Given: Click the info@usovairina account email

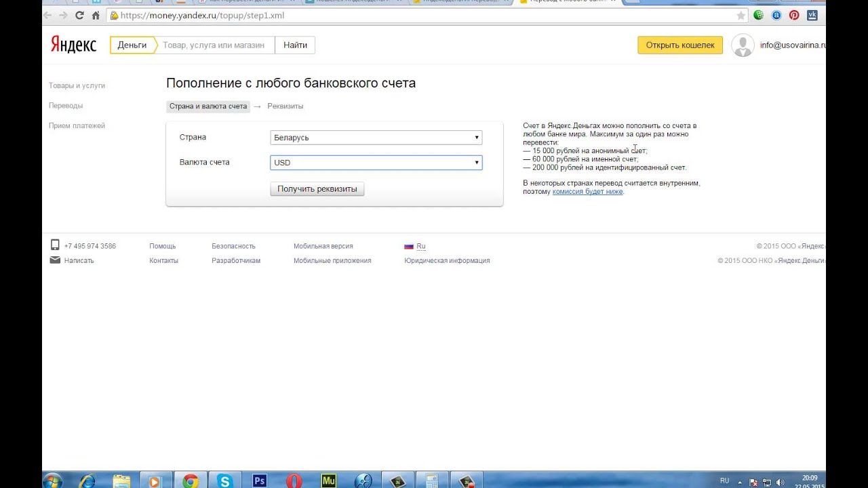Looking at the screenshot, I should pyautogui.click(x=793, y=45).
